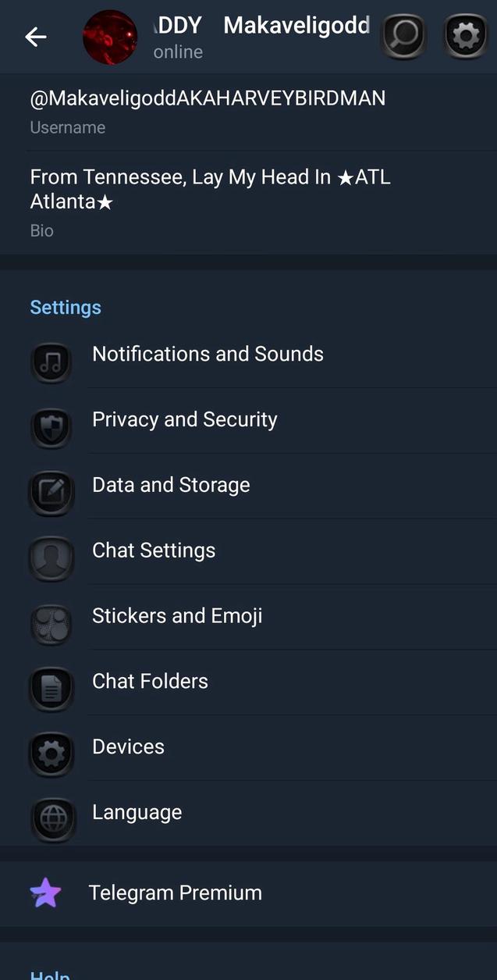Image resolution: width=497 pixels, height=980 pixels.
Task: Open Telegram Premium settings
Action: click(175, 893)
